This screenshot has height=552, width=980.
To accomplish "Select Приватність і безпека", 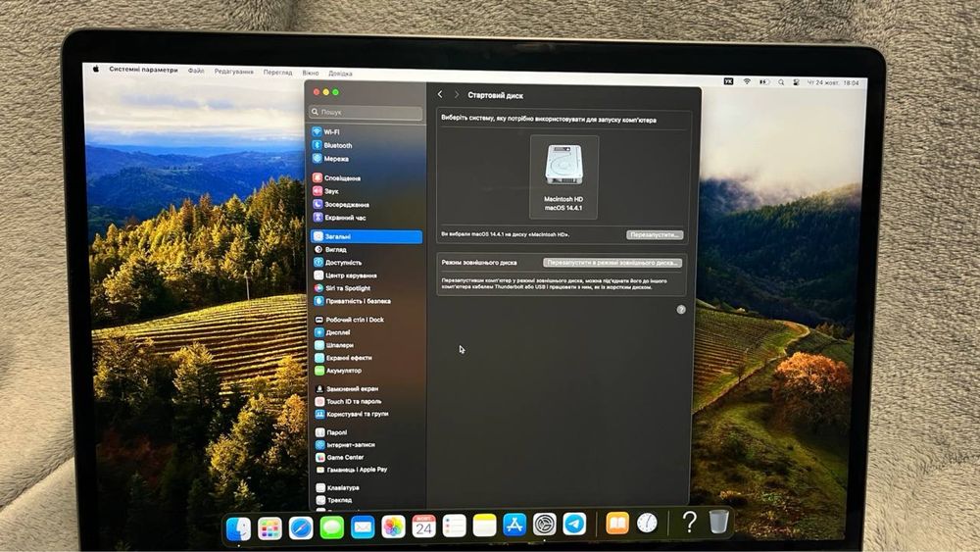I will pyautogui.click(x=367, y=301).
